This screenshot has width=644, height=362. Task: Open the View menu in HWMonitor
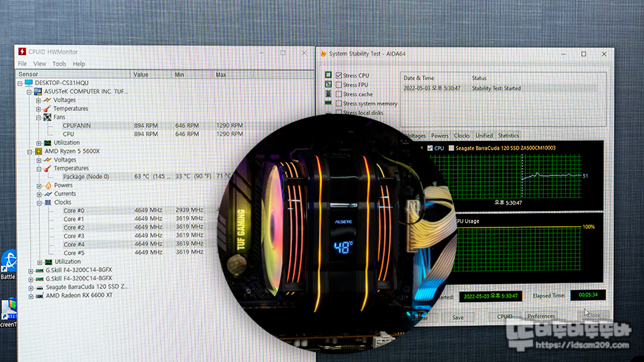click(x=39, y=64)
